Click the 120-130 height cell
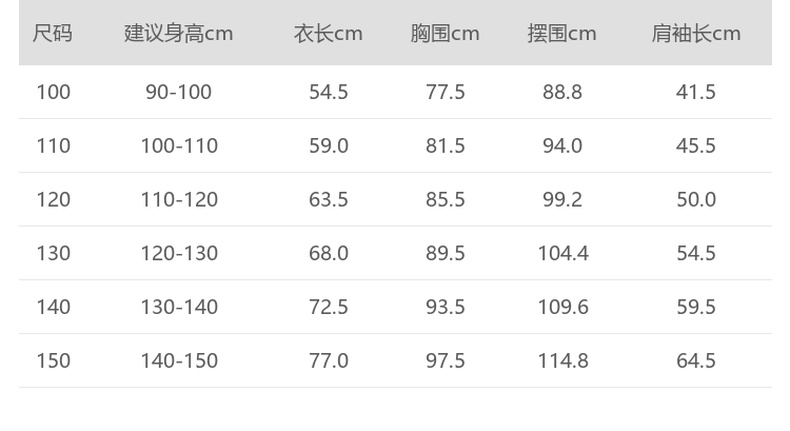 point(178,254)
